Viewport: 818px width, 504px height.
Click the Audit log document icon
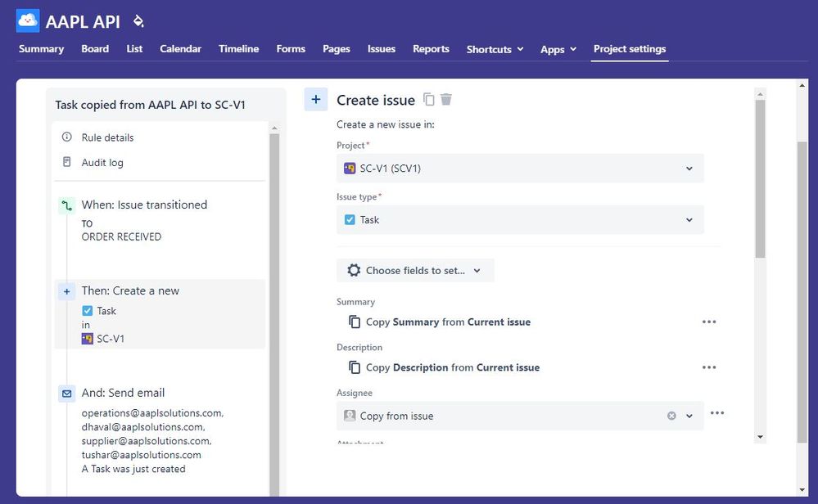point(67,162)
